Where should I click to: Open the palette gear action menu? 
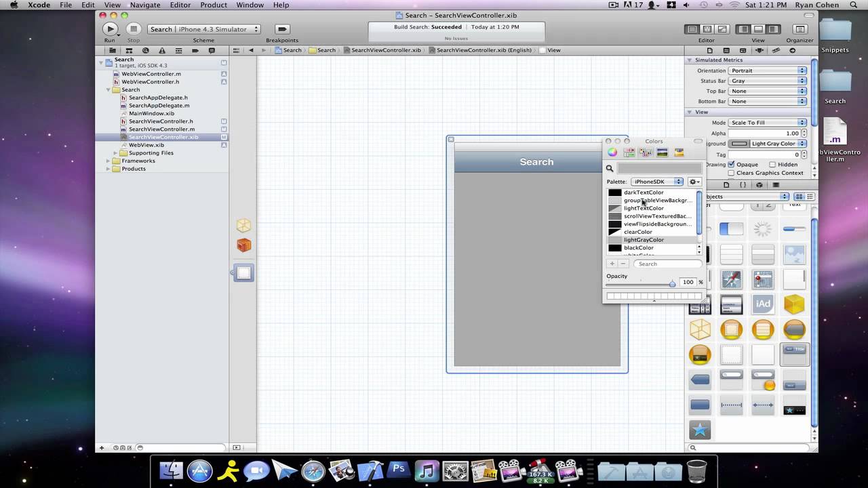click(x=694, y=182)
